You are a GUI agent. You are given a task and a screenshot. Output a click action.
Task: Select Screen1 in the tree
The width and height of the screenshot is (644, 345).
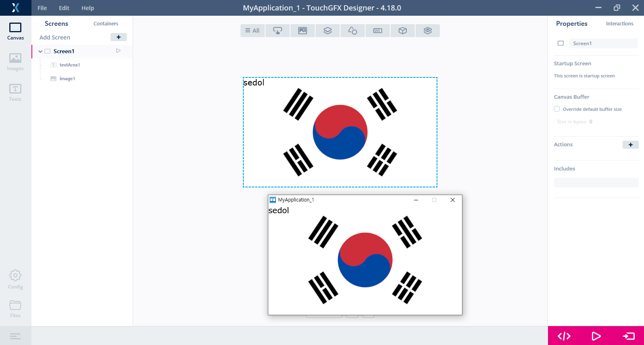point(64,51)
